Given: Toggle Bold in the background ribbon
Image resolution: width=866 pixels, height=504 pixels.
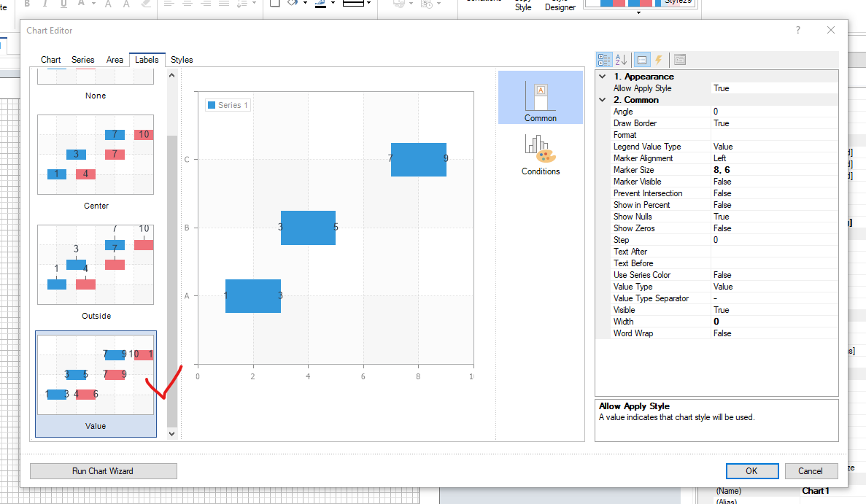Looking at the screenshot, I should tap(26, 4).
